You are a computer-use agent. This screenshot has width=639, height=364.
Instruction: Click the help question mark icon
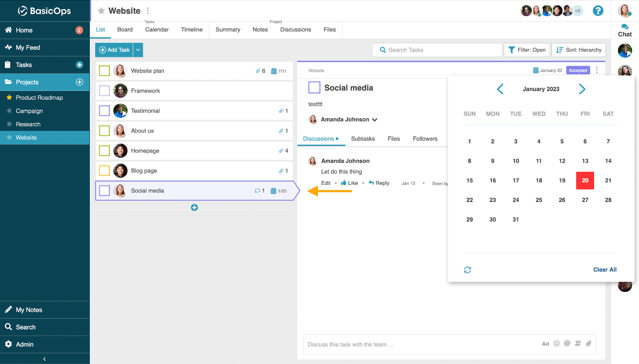pos(597,11)
